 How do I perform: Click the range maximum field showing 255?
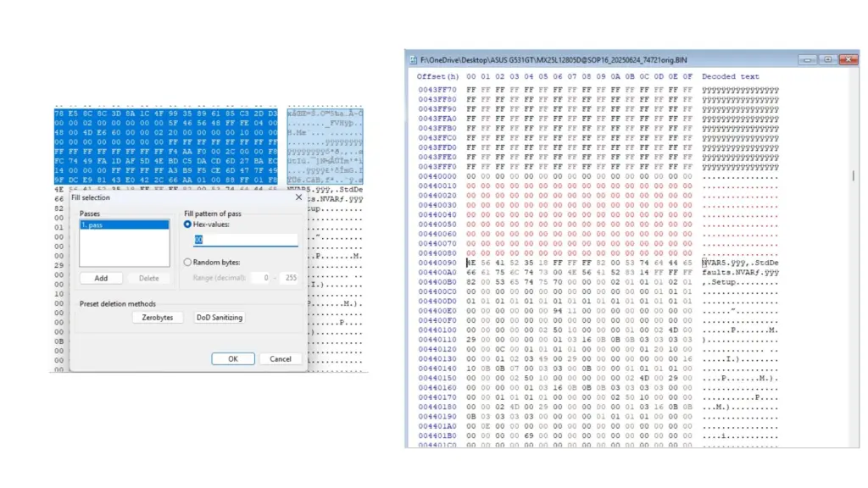click(x=290, y=278)
